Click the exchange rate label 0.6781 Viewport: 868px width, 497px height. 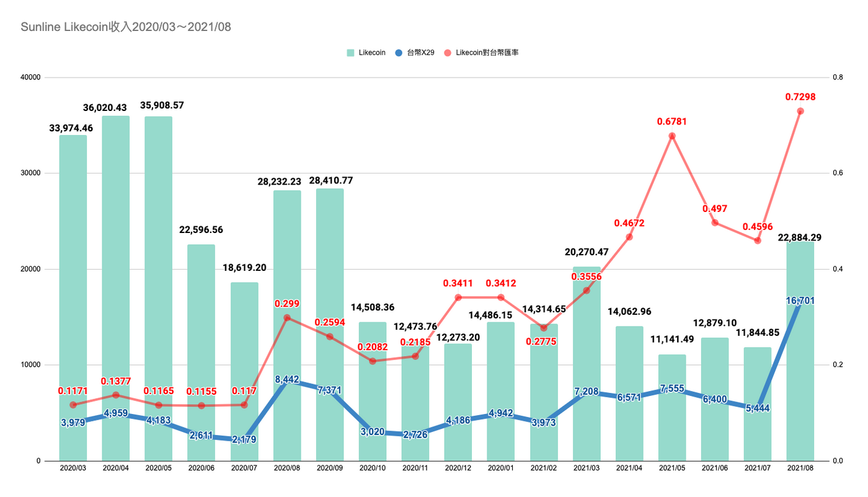672,121
